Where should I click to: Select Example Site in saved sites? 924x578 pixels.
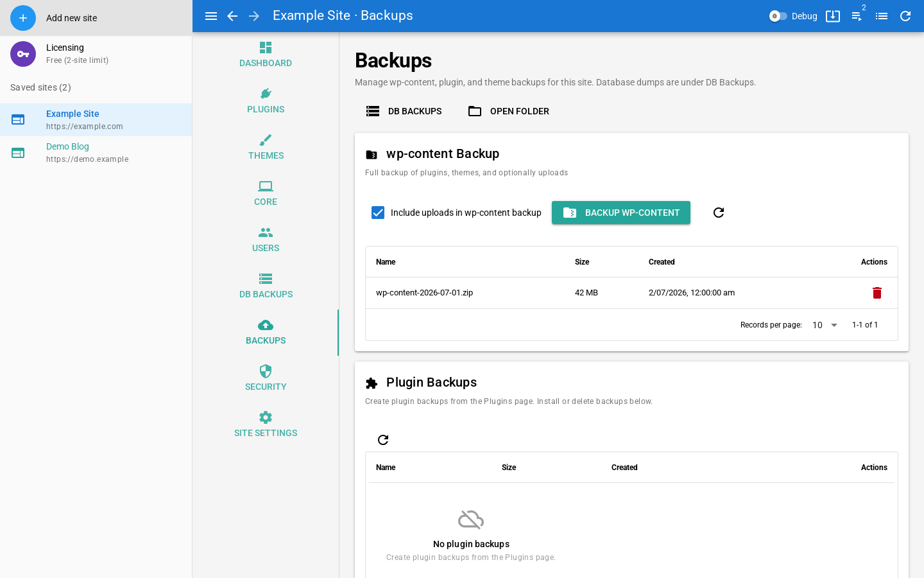point(96,119)
